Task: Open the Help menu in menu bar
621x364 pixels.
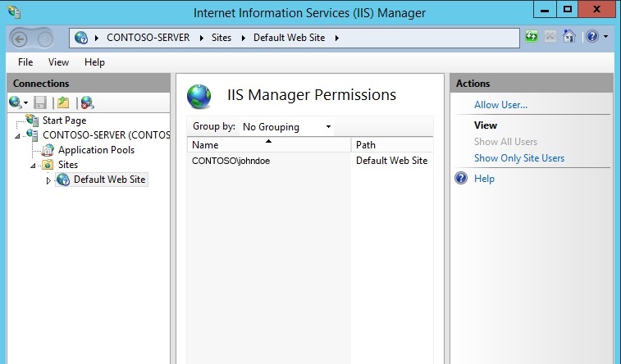Action: (94, 62)
